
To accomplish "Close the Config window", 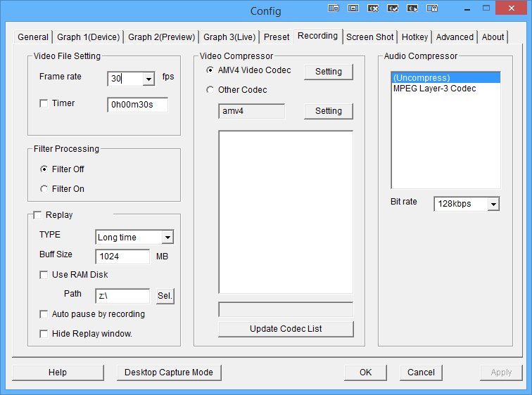I will [x=512, y=8].
